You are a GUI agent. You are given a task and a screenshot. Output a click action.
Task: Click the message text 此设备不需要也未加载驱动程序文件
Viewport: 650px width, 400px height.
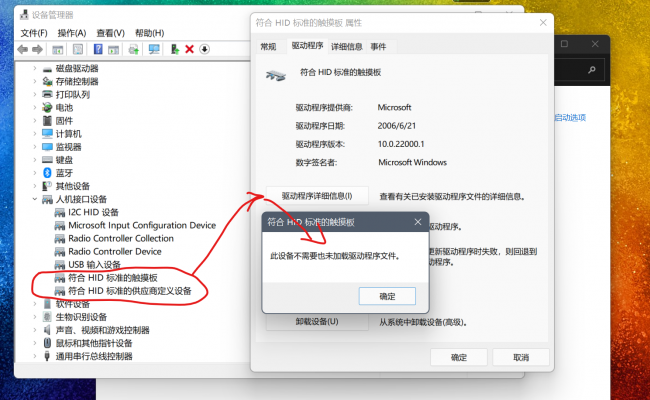335,256
